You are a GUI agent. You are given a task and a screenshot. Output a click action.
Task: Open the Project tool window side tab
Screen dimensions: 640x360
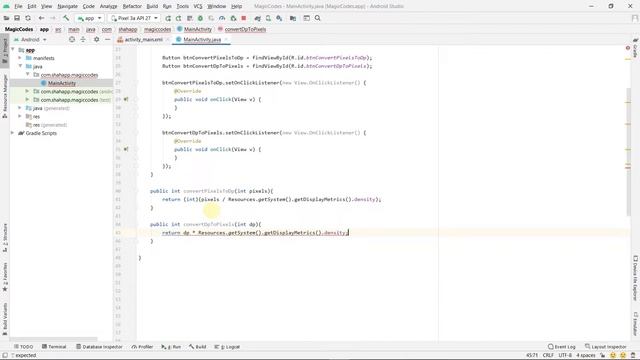(5, 51)
